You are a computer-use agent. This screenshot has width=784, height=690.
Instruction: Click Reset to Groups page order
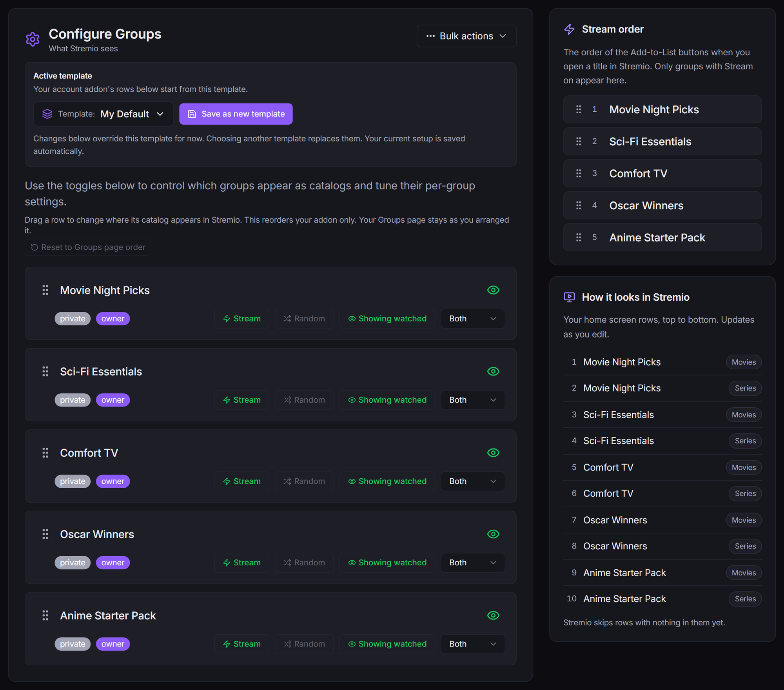[88, 247]
